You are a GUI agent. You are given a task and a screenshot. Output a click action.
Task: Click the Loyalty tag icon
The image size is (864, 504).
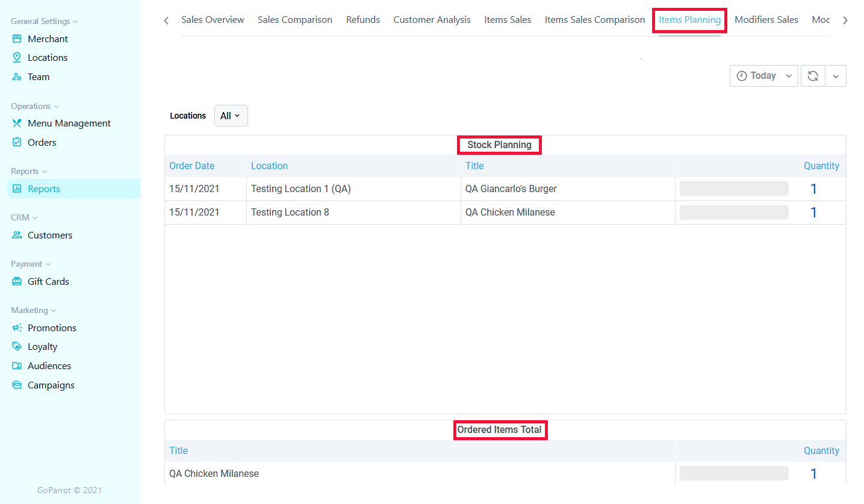17,346
